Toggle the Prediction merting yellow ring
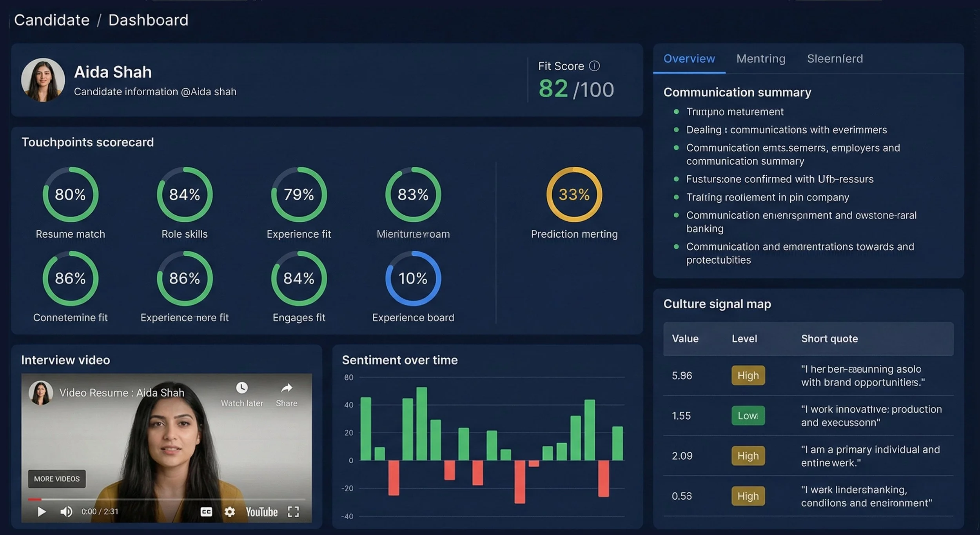Viewport: 980px width, 535px height. point(574,194)
